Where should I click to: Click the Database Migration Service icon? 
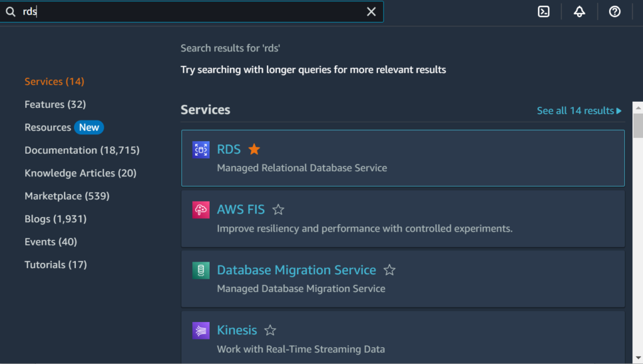(201, 270)
